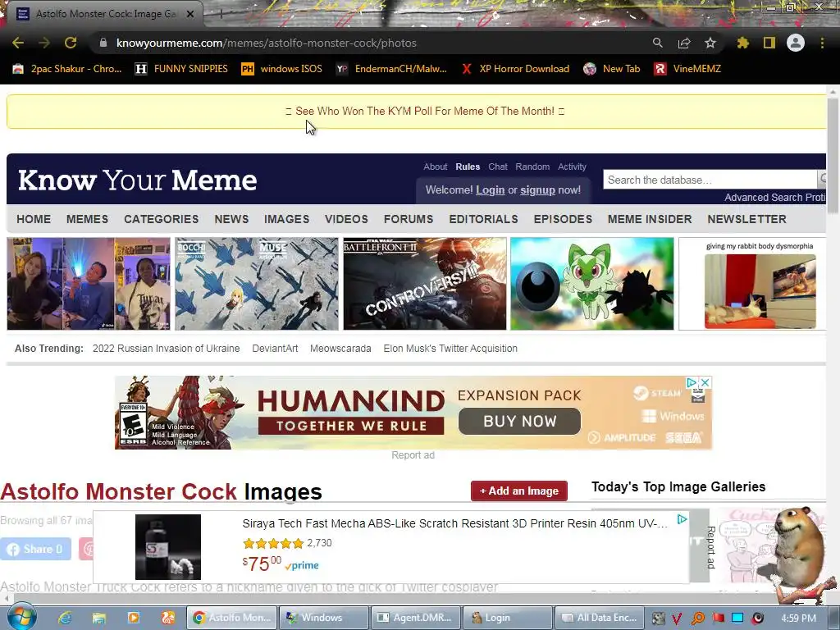Click the share page icon
The width and height of the screenshot is (840, 630).
click(684, 43)
